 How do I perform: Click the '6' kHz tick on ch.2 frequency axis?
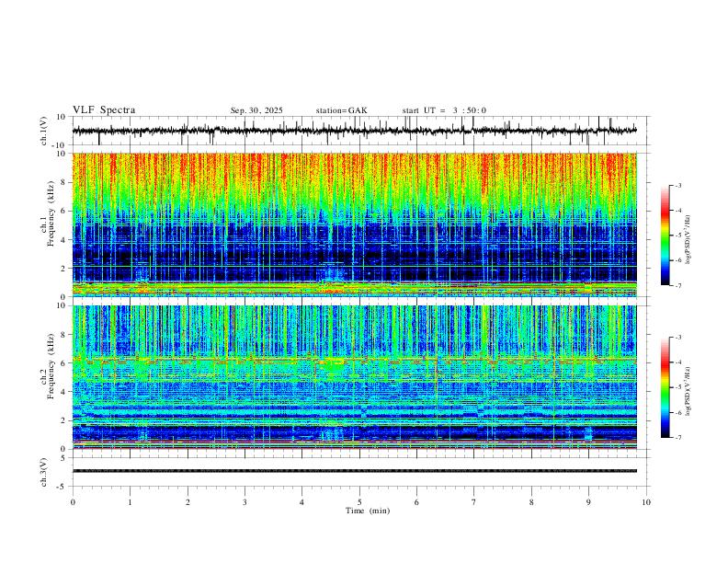64,363
